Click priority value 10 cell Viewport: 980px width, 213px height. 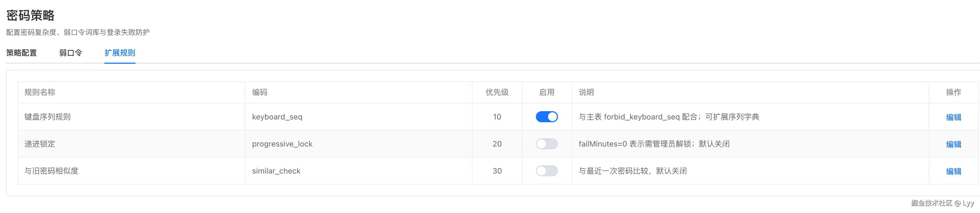(x=497, y=117)
